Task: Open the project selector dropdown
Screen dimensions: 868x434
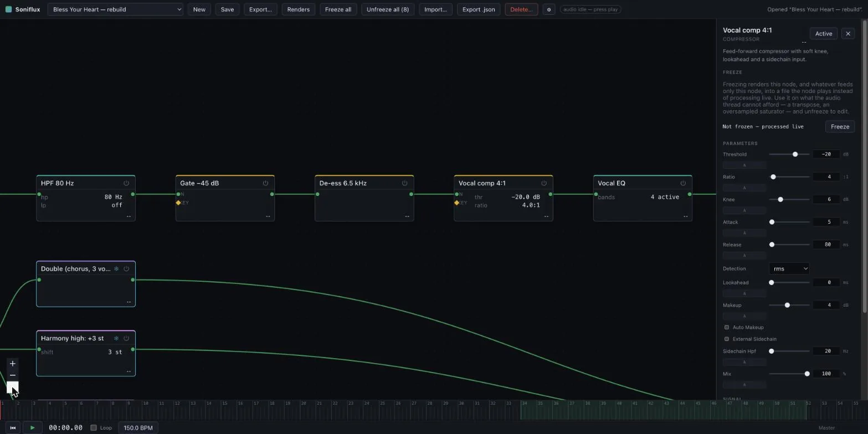Action: click(x=115, y=9)
